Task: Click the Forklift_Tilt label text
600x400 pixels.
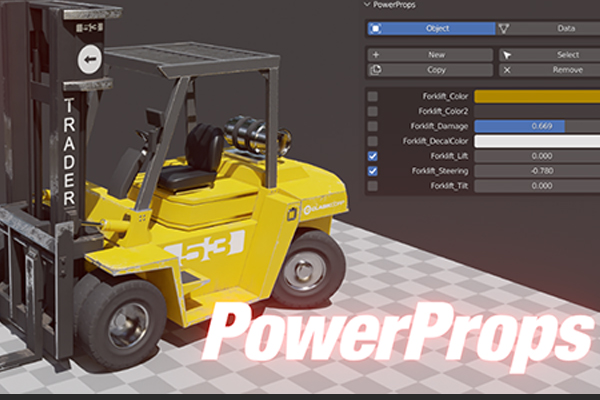Action: pos(449,186)
